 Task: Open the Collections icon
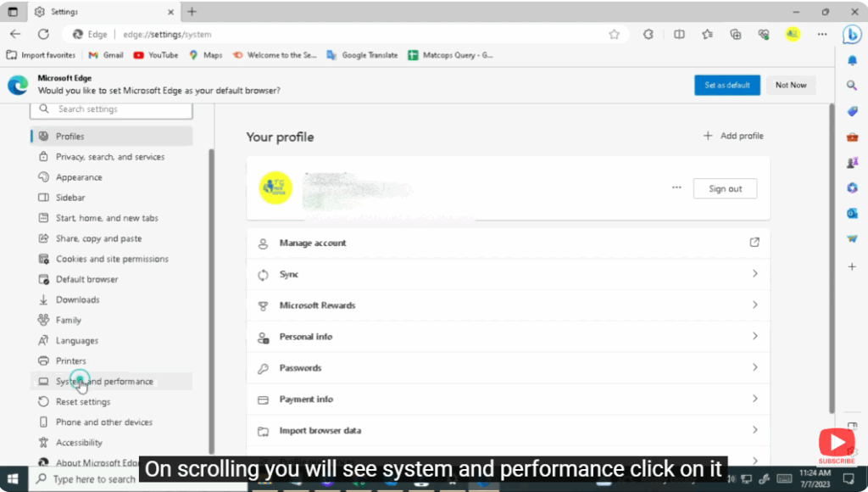[x=736, y=34]
